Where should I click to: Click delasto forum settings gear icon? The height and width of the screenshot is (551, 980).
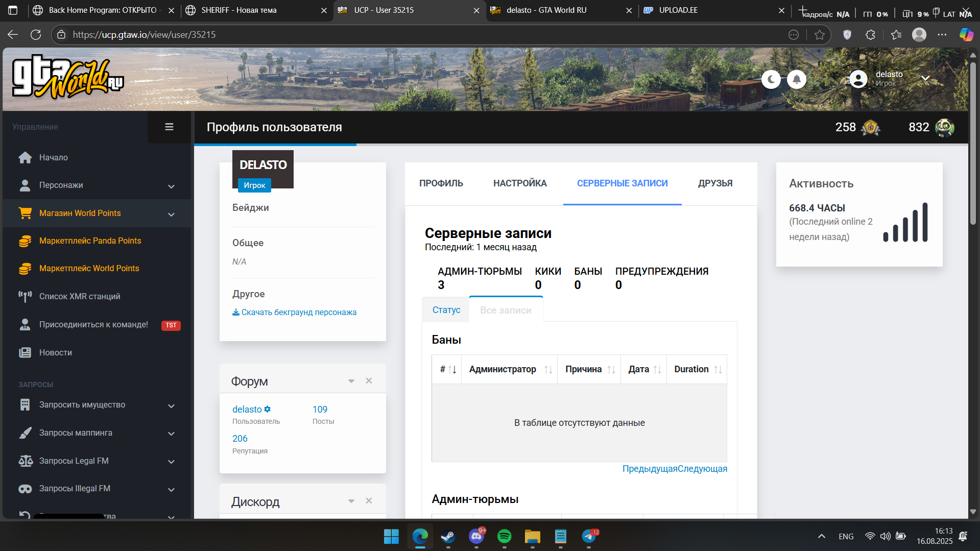pyautogui.click(x=267, y=409)
